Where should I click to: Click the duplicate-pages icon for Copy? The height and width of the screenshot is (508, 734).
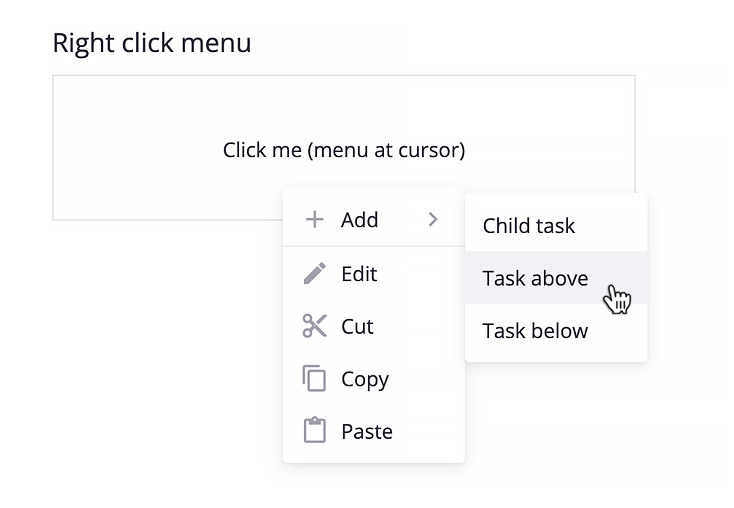pos(314,378)
